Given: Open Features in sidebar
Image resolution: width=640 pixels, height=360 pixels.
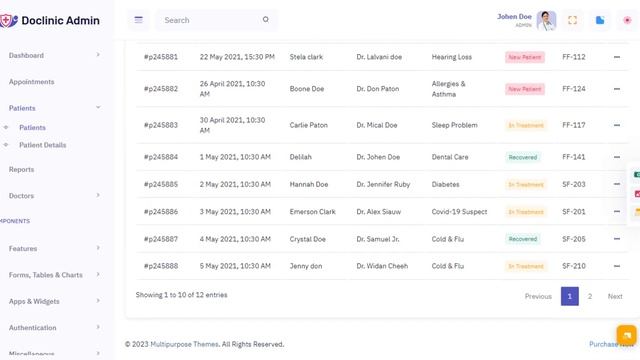Looking at the screenshot, I should tap(23, 249).
